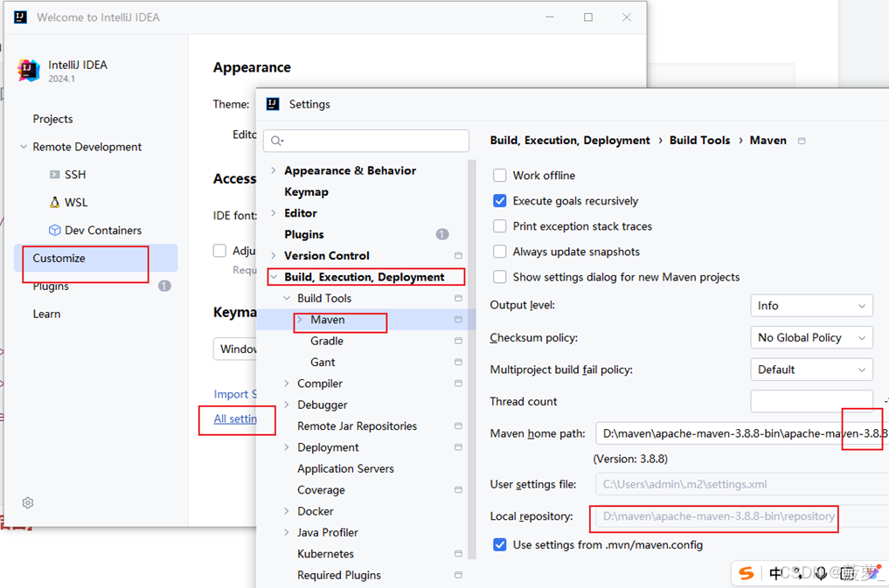Screen dimensions: 889x588
Task: Collapse Build, Execution, Deployment node
Action: 274,277
